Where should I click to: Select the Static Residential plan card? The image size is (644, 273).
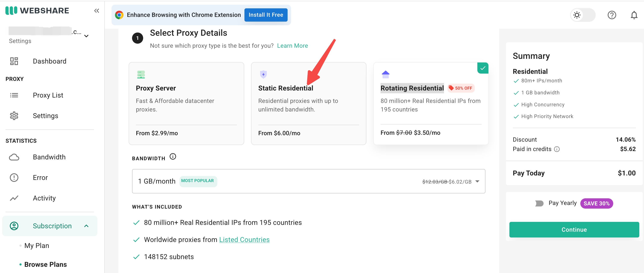coord(308,104)
